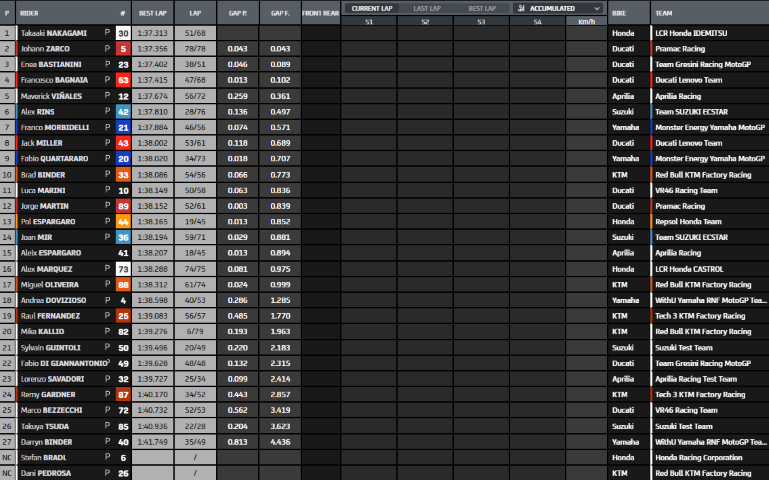
Task: Click number badge 30 for Nakagami
Action: (x=123, y=33)
